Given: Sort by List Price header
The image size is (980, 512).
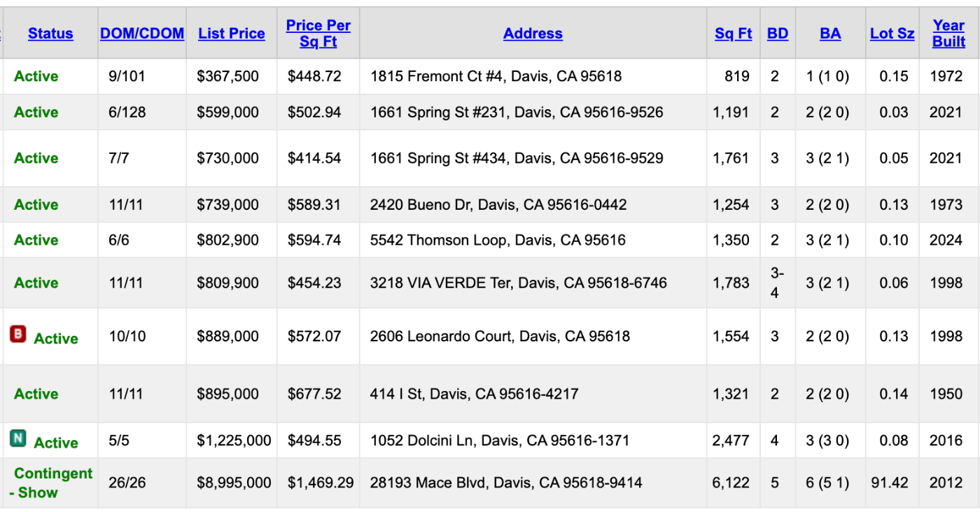Looking at the screenshot, I should (x=232, y=34).
